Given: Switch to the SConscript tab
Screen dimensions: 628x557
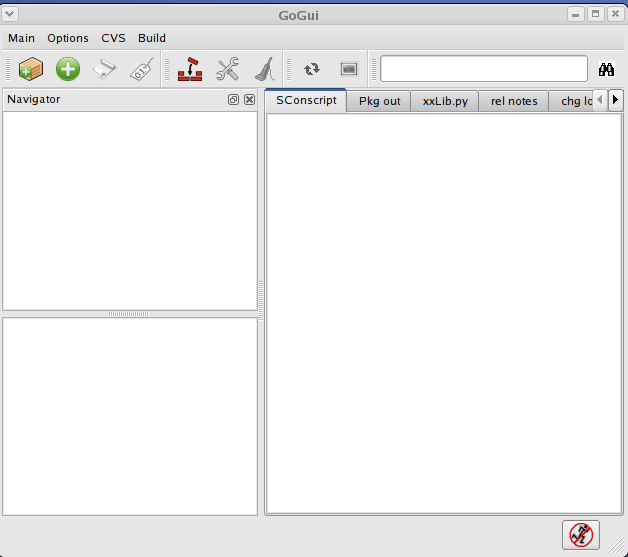Looking at the screenshot, I should click(306, 100).
